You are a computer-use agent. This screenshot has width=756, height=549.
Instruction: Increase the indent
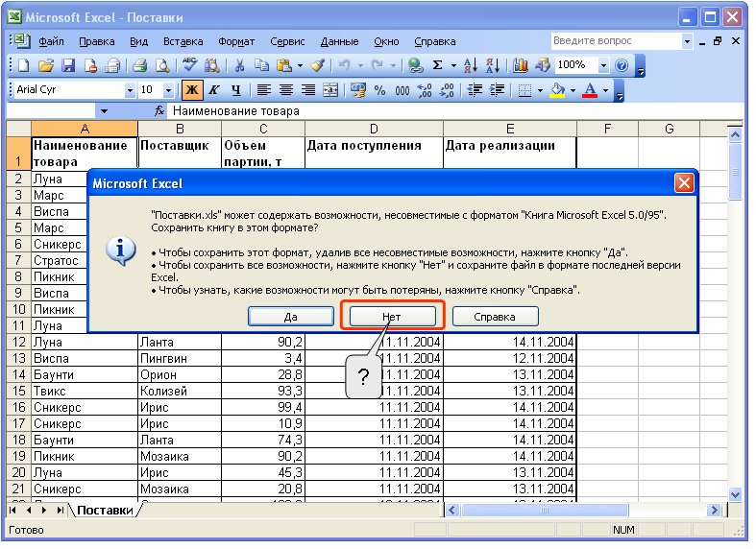[x=497, y=90]
